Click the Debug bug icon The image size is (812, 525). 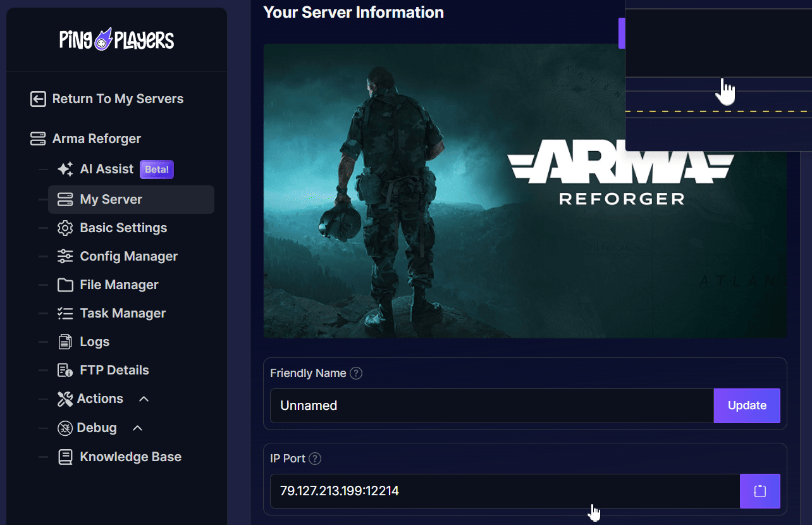pos(65,428)
